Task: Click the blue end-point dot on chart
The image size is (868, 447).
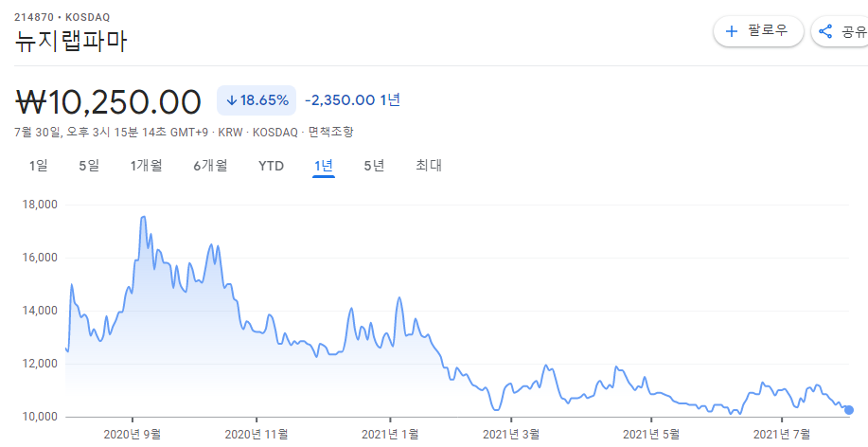Action: click(x=849, y=410)
